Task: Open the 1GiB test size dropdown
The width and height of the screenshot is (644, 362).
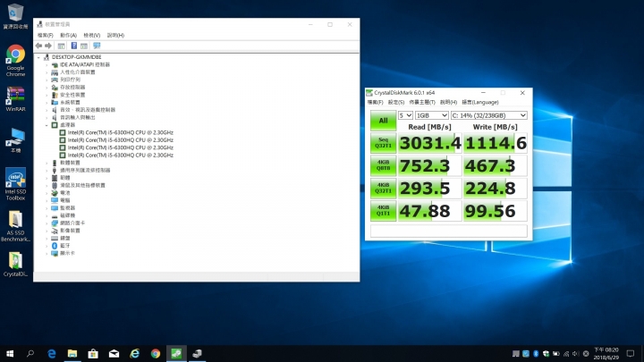Action: 431,115
